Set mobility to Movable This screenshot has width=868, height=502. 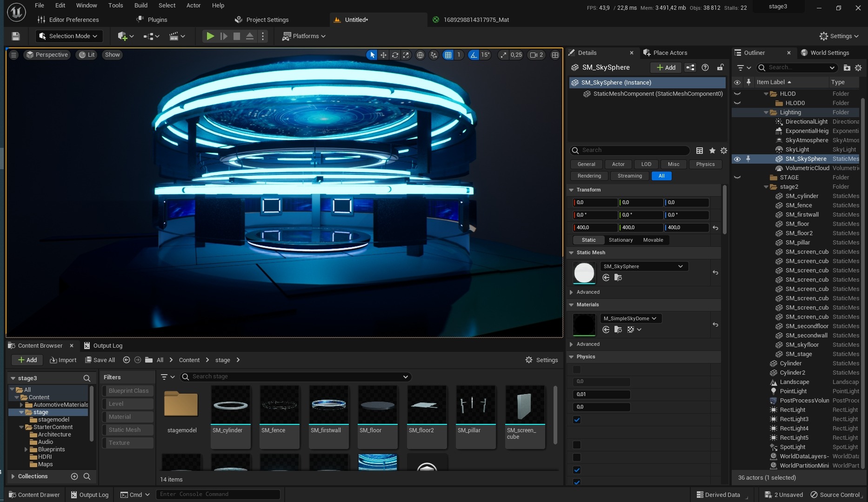653,240
